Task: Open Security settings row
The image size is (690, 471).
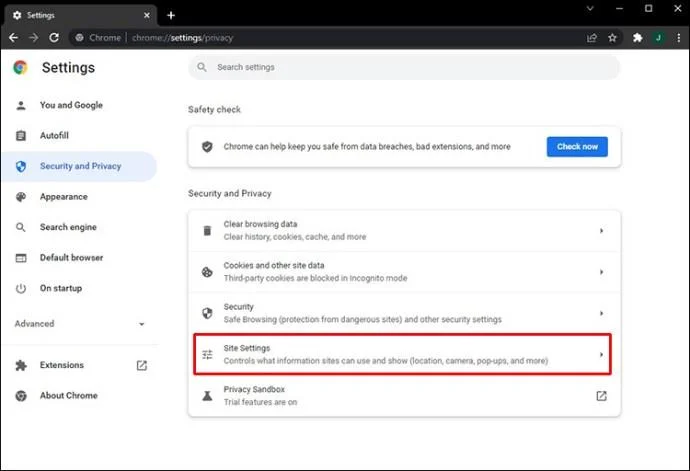Action: 404,313
